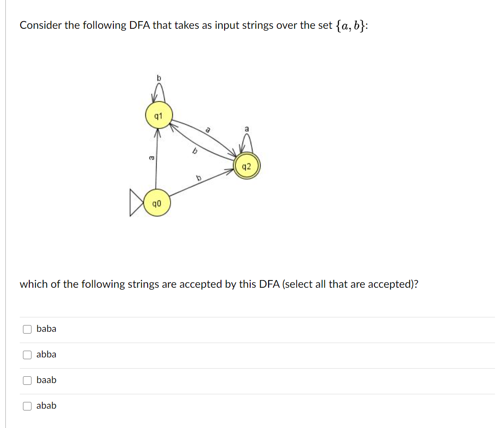This screenshot has height=428, width=504.
Task: Check the baab answer checkbox
Action: coord(27,380)
